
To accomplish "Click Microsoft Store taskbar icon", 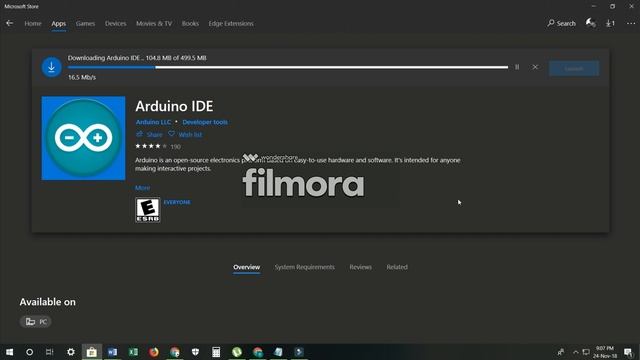I will (91, 352).
